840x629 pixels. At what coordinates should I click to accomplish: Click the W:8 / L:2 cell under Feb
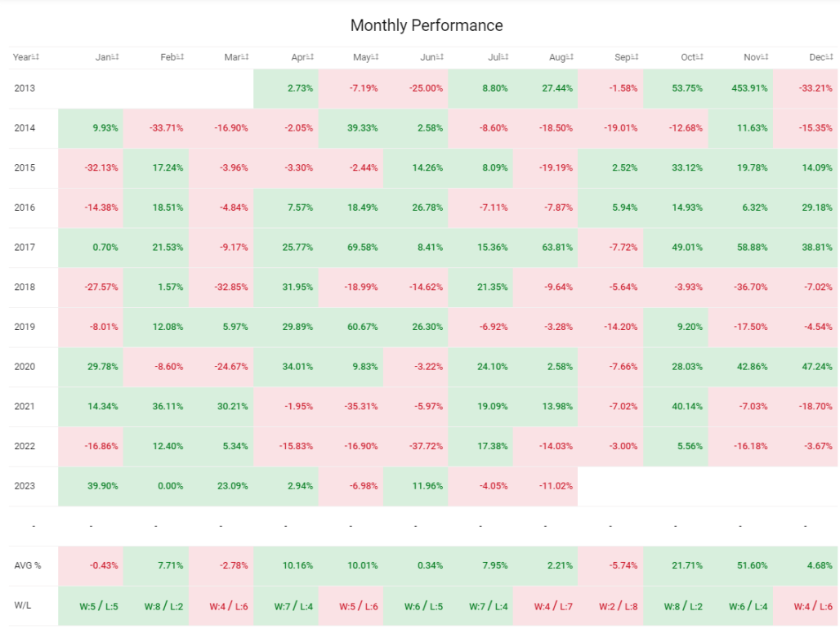156,606
